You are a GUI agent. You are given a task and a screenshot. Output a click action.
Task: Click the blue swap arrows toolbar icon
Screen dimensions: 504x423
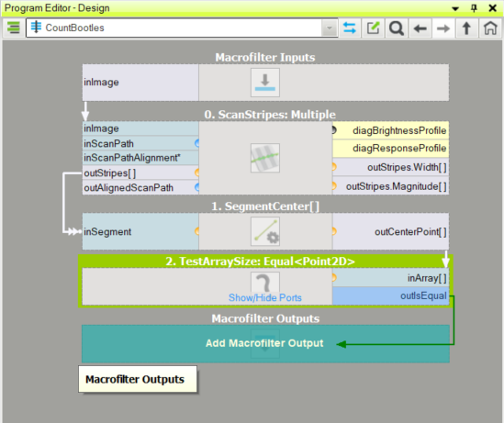coord(350,28)
